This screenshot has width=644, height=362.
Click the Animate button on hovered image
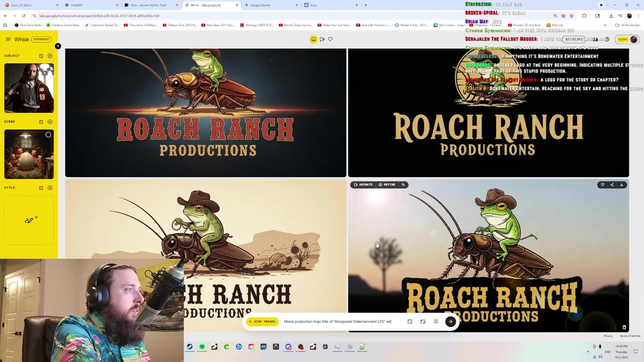[363, 185]
